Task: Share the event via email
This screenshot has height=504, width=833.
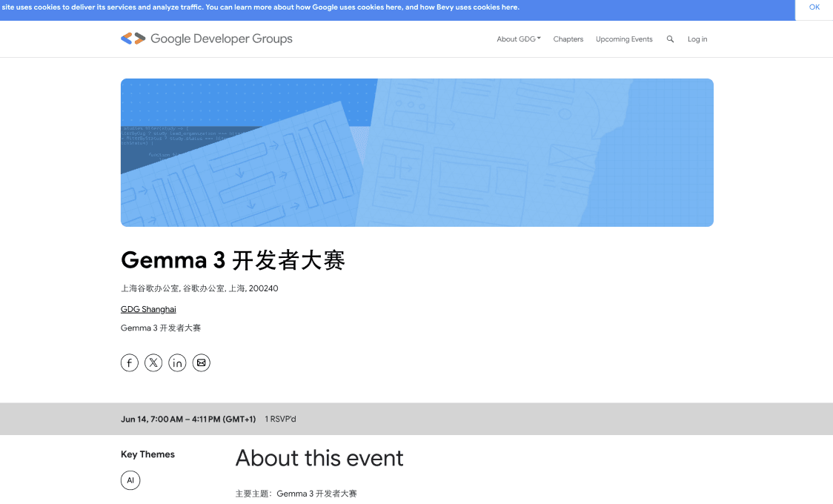Action: coord(201,362)
